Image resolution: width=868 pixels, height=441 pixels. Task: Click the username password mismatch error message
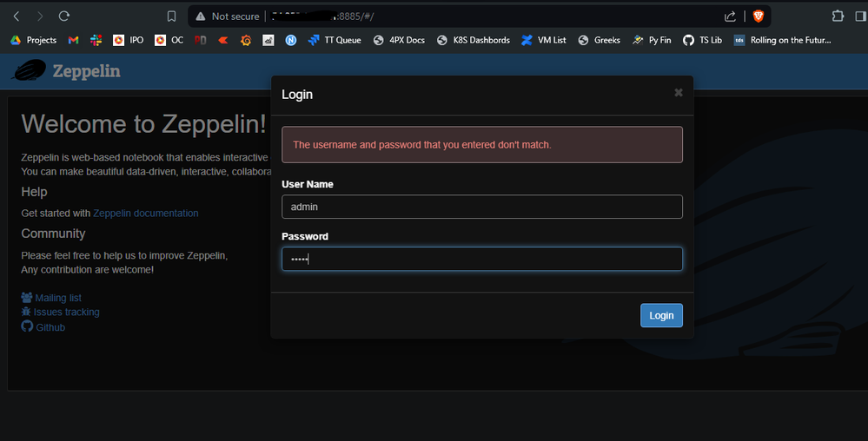click(482, 144)
